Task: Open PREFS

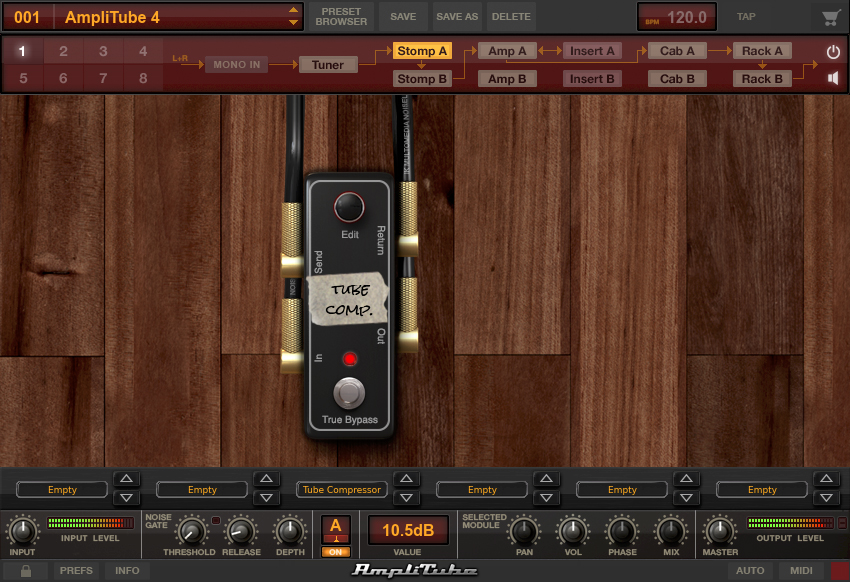Action: (76, 571)
